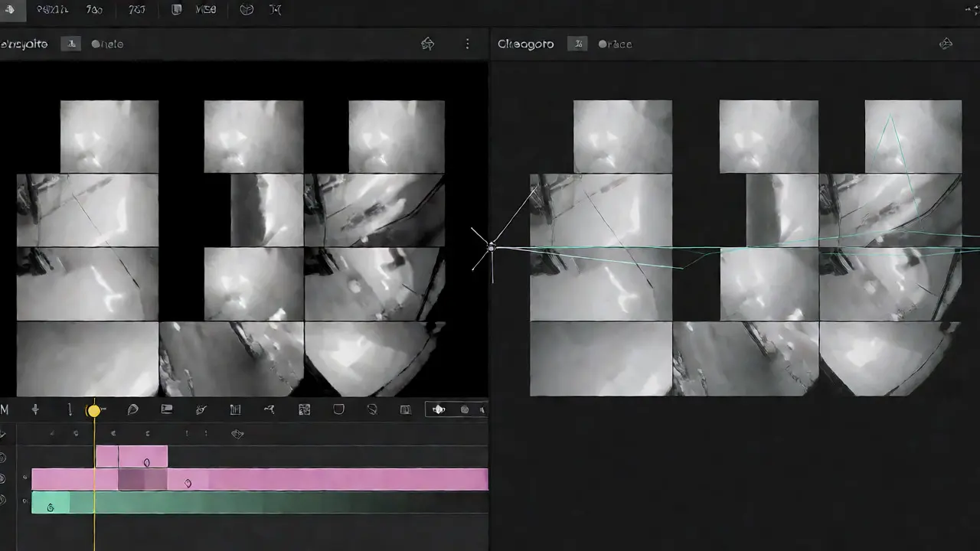Click the share icon in the right viewer header
980x551 pixels.
pos(946,44)
